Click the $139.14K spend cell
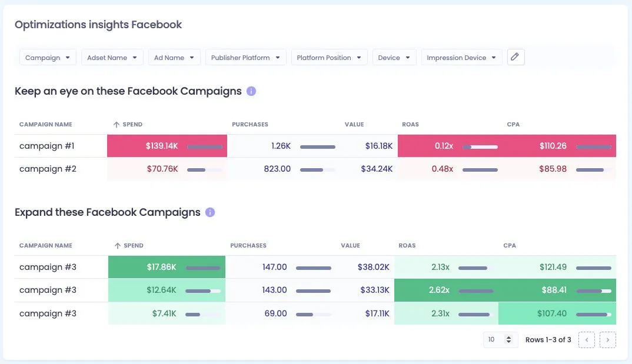This screenshot has height=364, width=632. (x=167, y=146)
